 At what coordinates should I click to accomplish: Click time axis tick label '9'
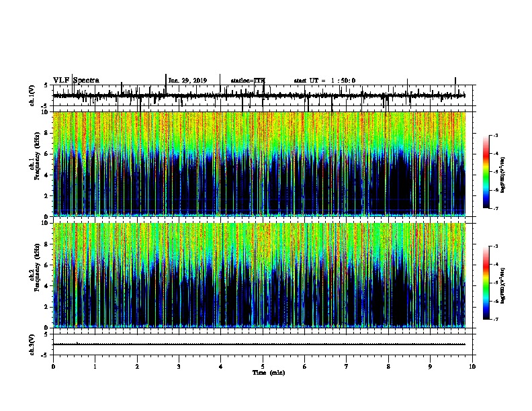click(x=431, y=367)
